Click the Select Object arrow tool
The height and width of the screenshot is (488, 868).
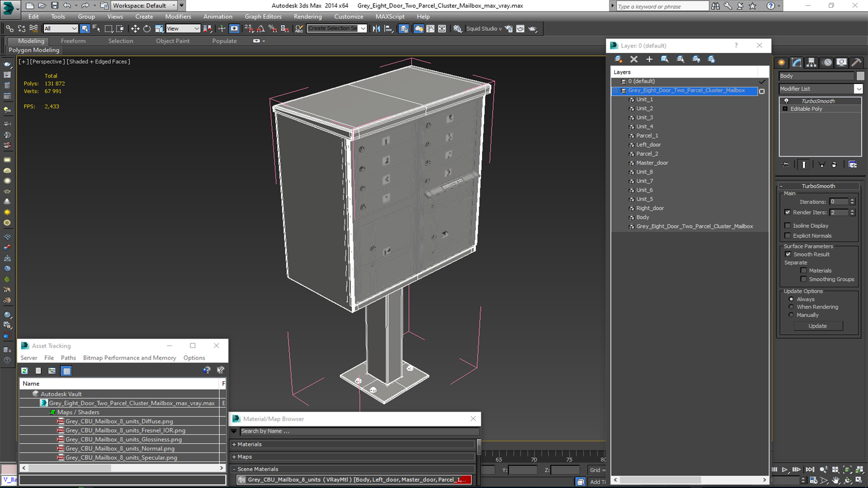coord(85,28)
